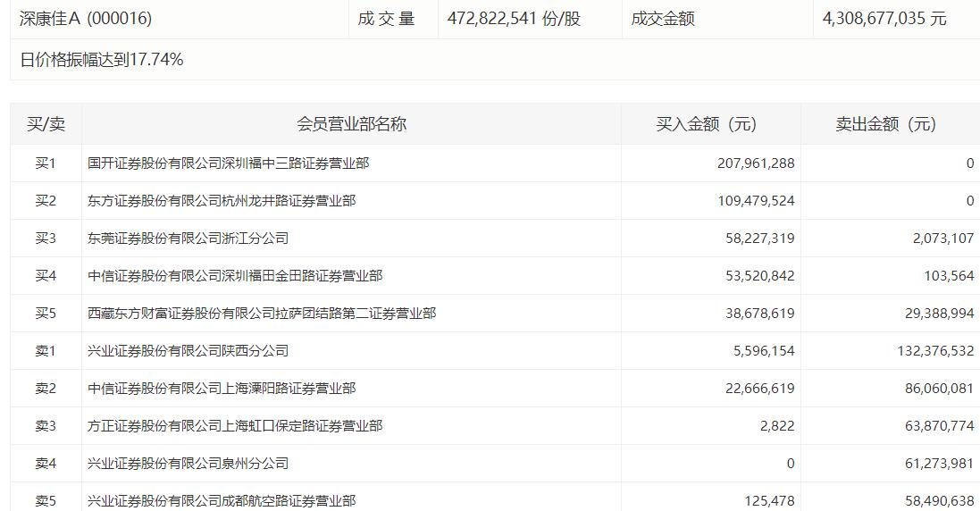This screenshot has height=511, width=980.
Task: Select the 卖2 row label
Action: (x=46, y=389)
